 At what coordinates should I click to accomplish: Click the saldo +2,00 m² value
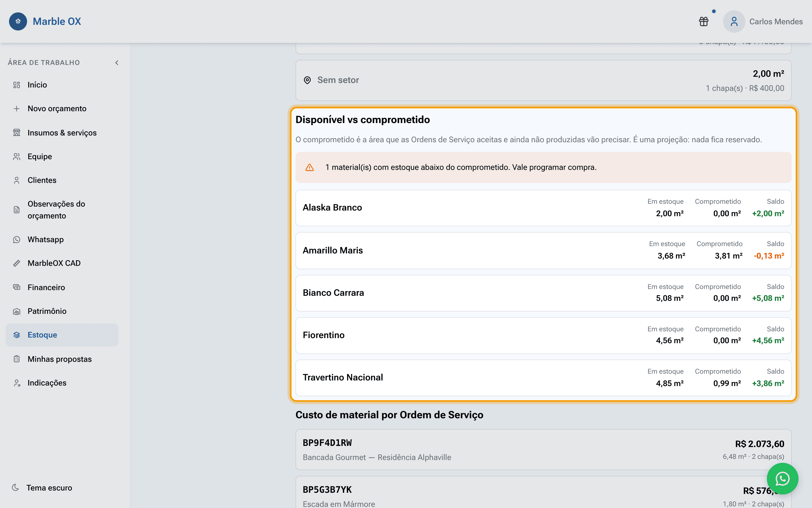point(768,214)
